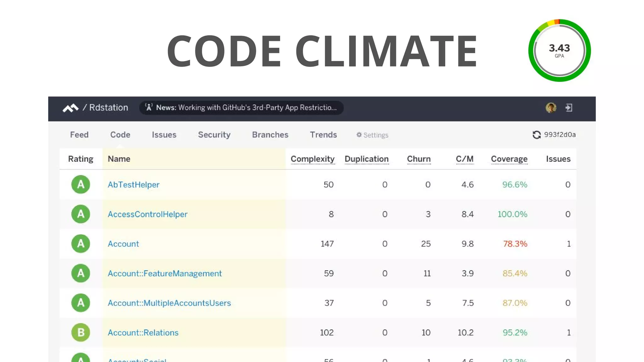The width and height of the screenshot is (644, 362).
Task: Switch to the Code tab
Action: [120, 135]
